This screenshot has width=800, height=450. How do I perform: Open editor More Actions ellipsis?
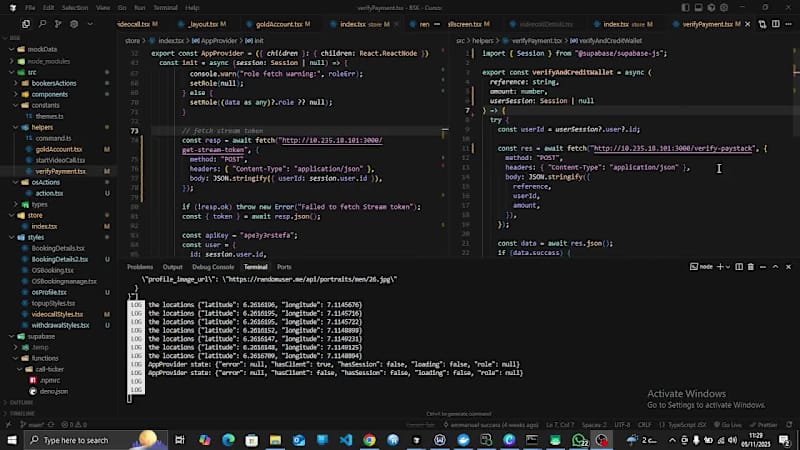[789, 24]
